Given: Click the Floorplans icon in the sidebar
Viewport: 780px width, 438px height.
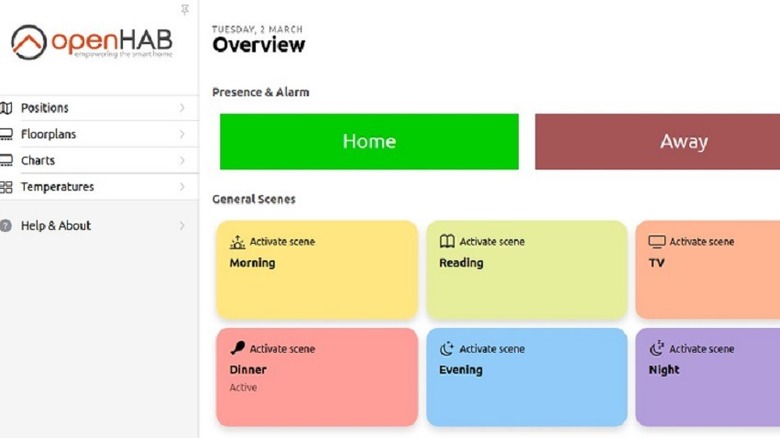Looking at the screenshot, I should click(6, 134).
